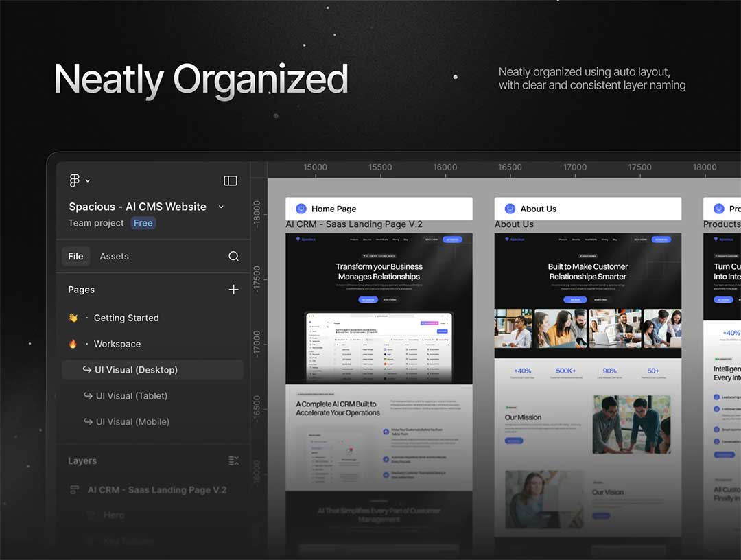741x560 pixels.
Task: Click the frame icon beside AI CRM layer
Action: tap(75, 490)
